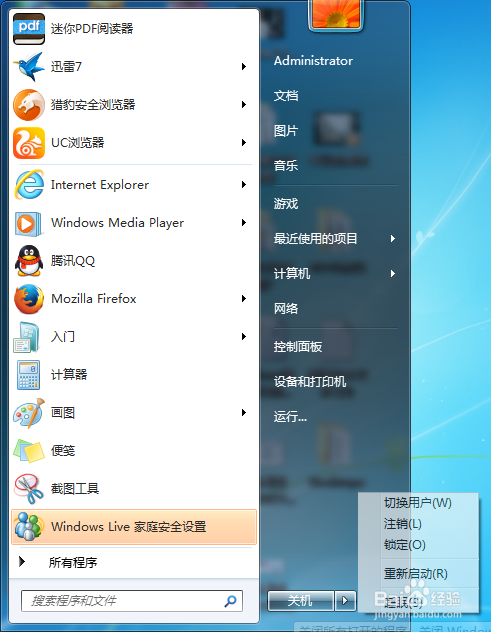
Task: Open the 控制面板 control panel link
Action: click(298, 347)
